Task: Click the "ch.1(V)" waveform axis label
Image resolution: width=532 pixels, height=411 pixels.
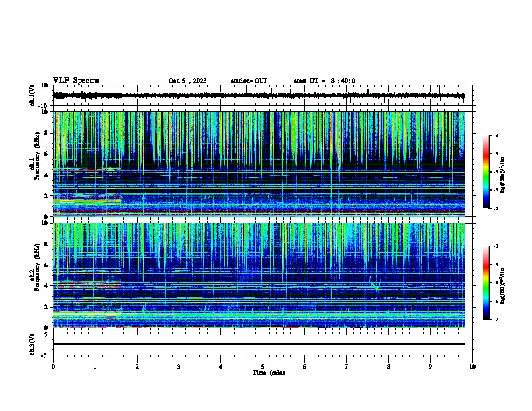Action: tap(32, 95)
